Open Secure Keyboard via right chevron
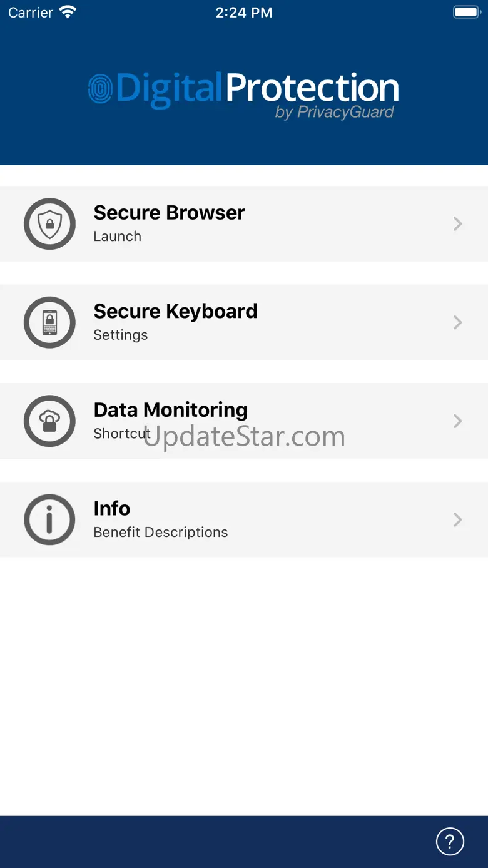488x868 pixels. pyautogui.click(x=458, y=322)
